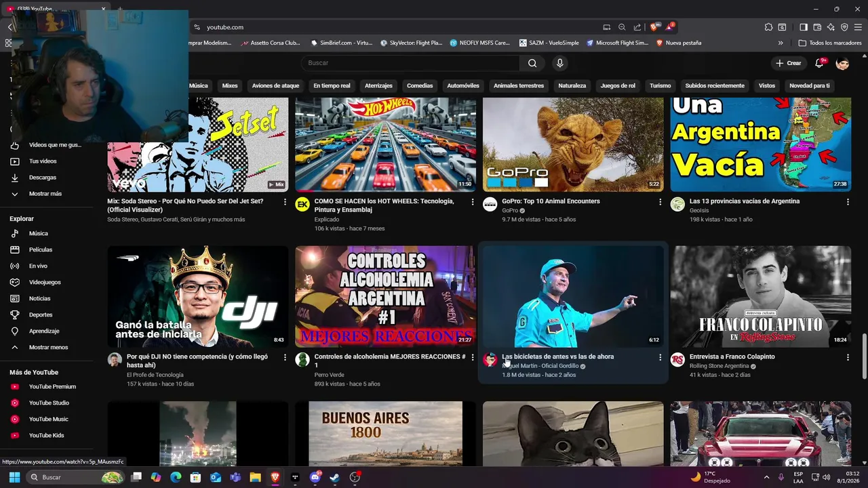Open Windows Start menu

(x=14, y=477)
